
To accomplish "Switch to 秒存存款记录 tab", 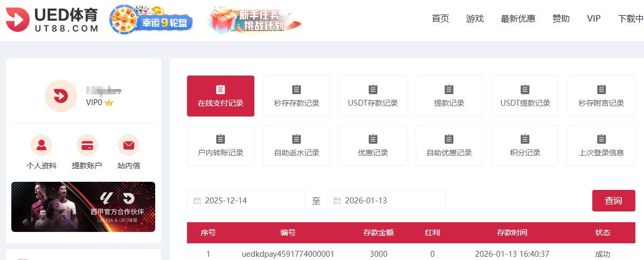I will (x=296, y=95).
